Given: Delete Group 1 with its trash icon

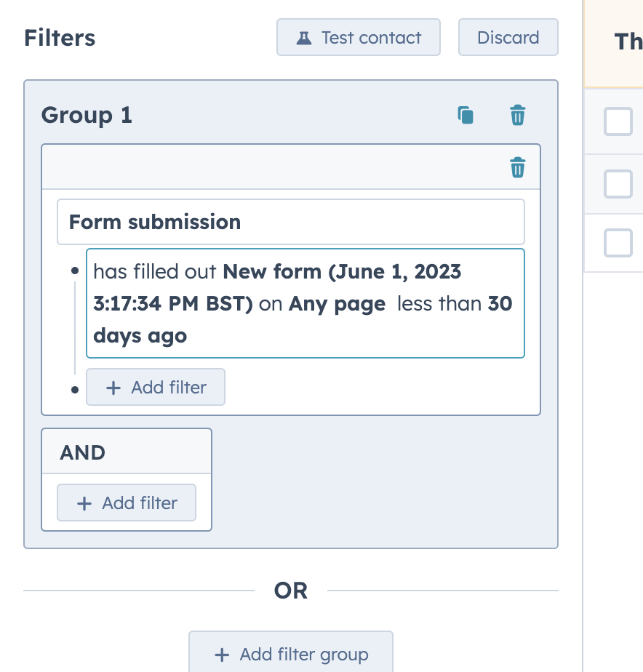Looking at the screenshot, I should (517, 115).
